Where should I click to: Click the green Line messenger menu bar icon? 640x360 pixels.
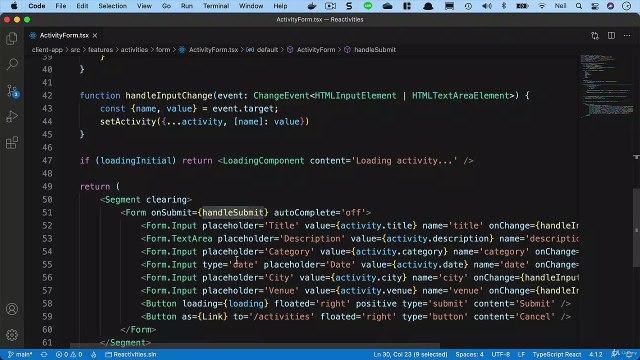coord(368,6)
